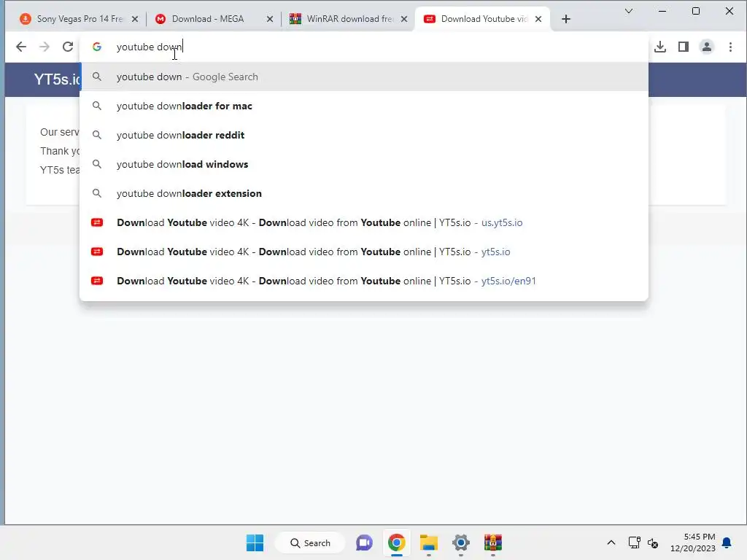Image resolution: width=747 pixels, height=560 pixels.
Task: Click the forward navigation arrow
Action: pos(44,47)
